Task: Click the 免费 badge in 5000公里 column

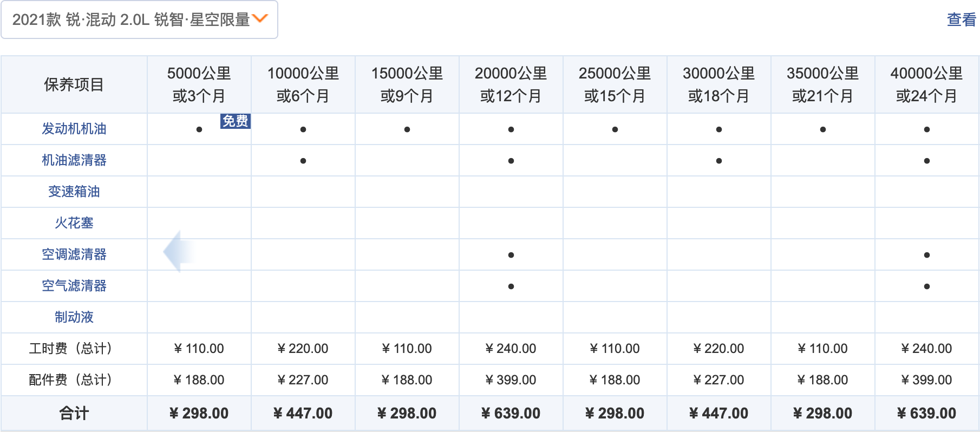Action: tap(235, 121)
